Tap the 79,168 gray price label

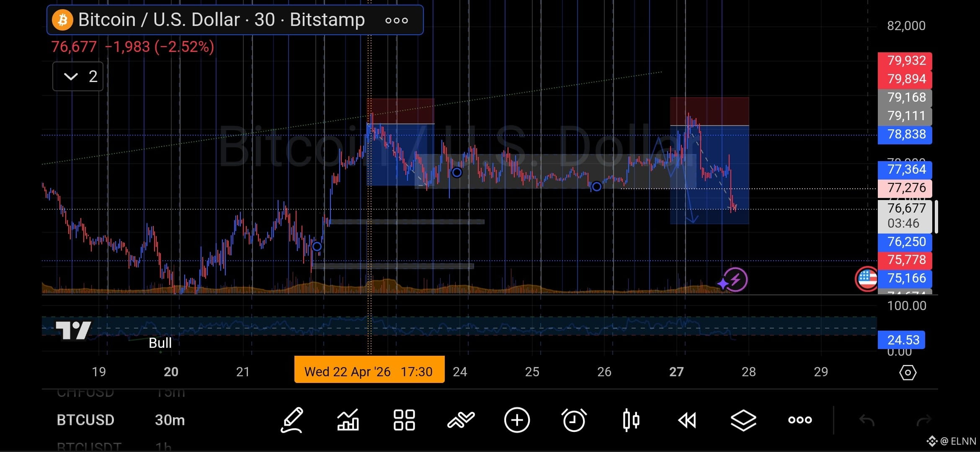point(905,98)
